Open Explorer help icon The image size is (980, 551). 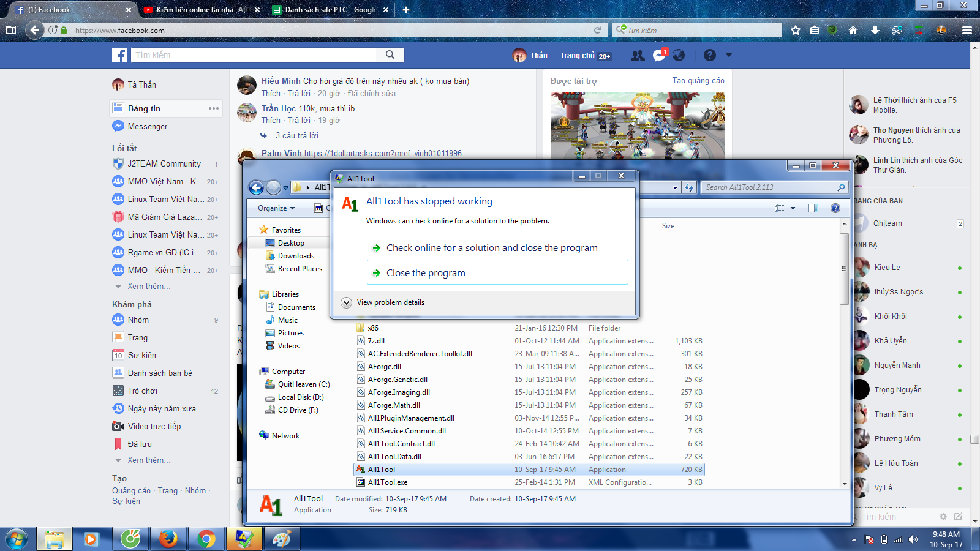pyautogui.click(x=835, y=208)
